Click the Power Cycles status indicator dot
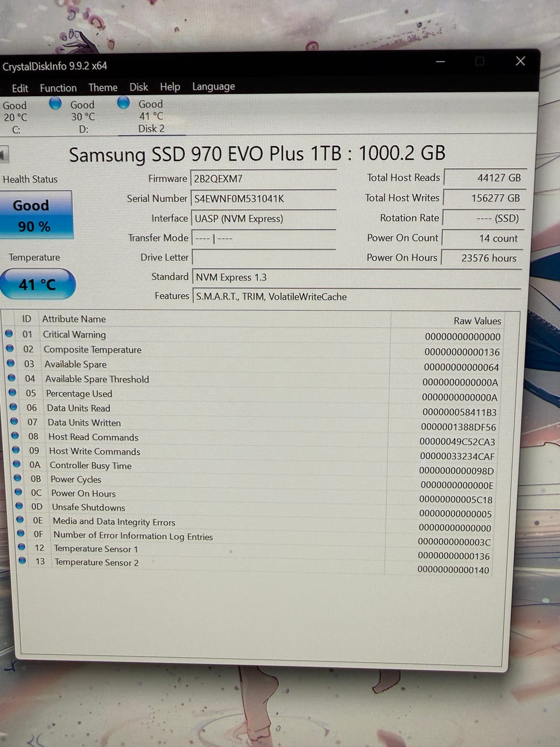Screen dimensions: 560x747 pos(17,479)
